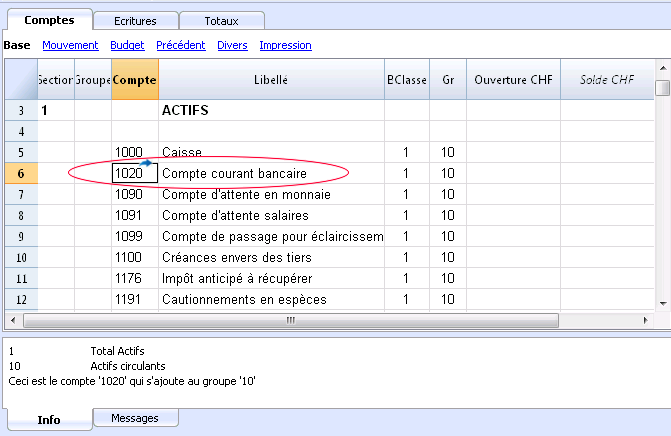Open the Budget view link
671x436 pixels.
127,45
